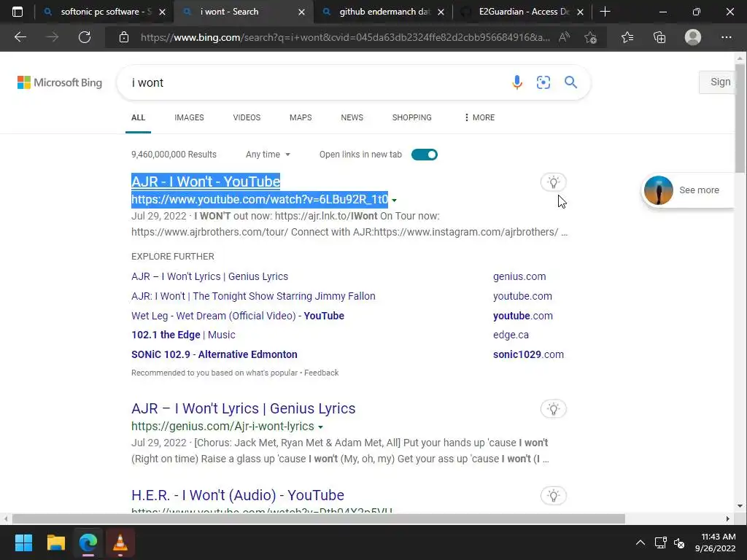The height and width of the screenshot is (560, 747).
Task: Open the browser profile avatar
Action: (x=693, y=37)
